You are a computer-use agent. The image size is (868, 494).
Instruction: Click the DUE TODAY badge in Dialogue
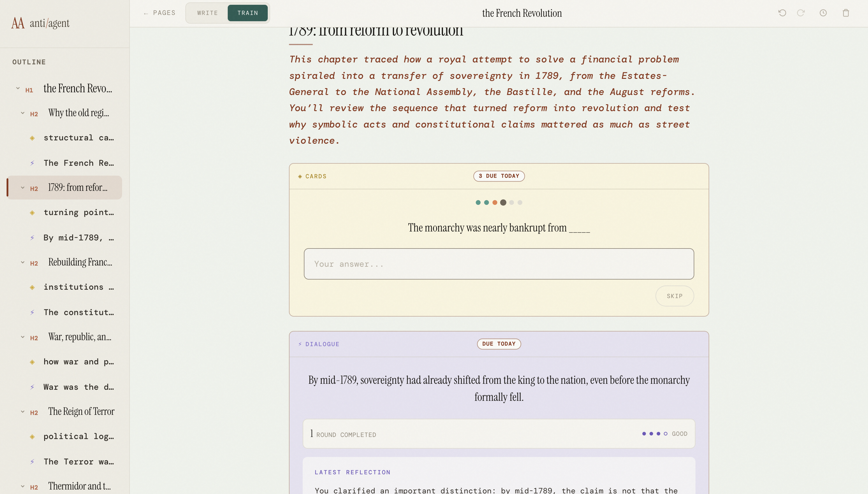pyautogui.click(x=499, y=344)
